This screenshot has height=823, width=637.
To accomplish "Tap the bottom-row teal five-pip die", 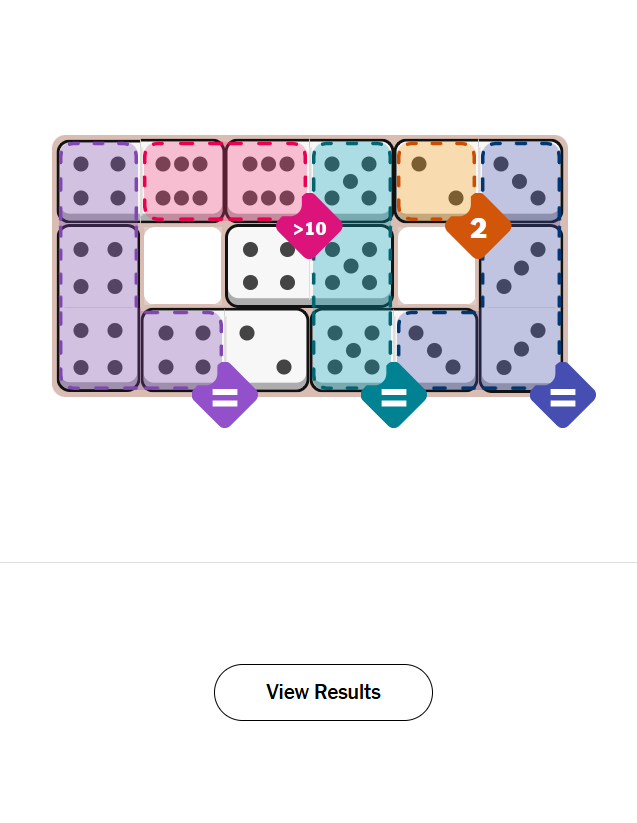I will click(x=351, y=349).
